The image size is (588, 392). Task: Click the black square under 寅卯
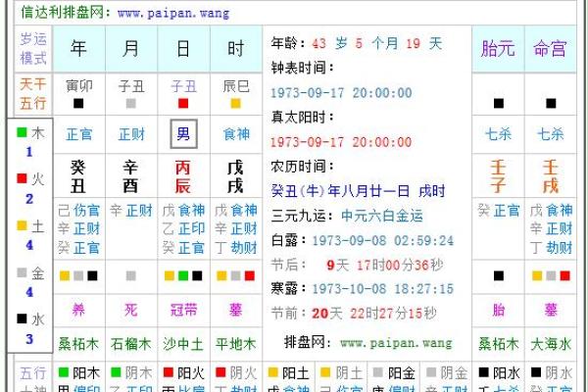tap(78, 103)
